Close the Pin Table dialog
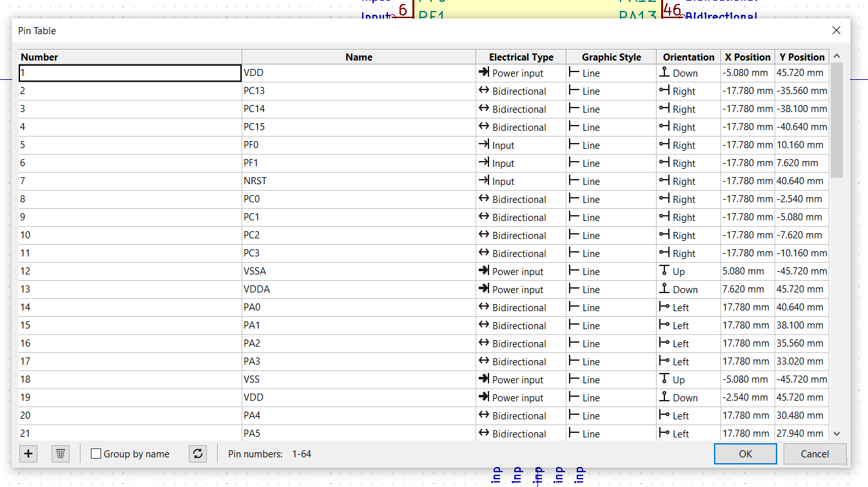The image size is (868, 487). pos(836,30)
